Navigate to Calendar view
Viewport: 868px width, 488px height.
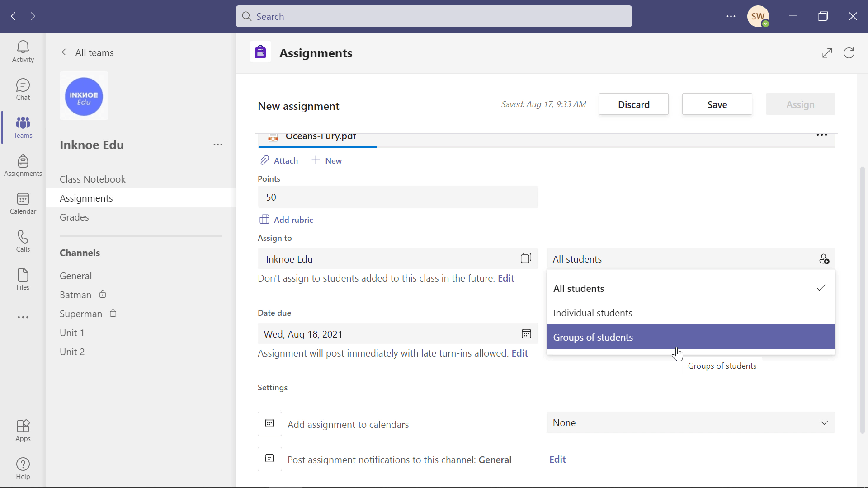22,203
